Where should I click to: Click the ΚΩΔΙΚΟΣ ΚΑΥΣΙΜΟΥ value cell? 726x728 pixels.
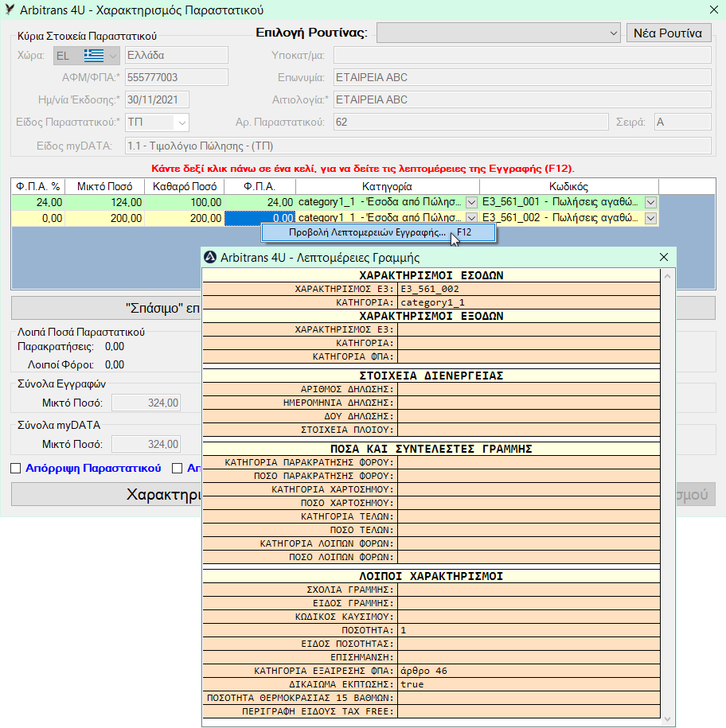point(529,617)
